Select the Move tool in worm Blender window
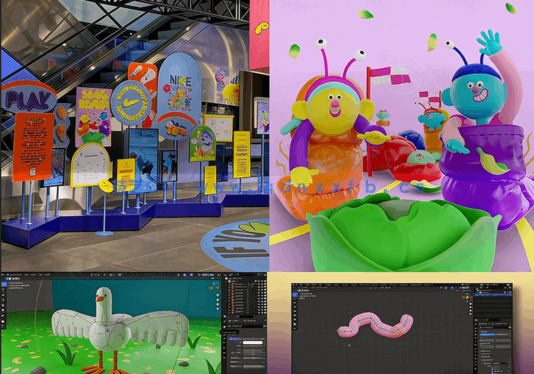The height and width of the screenshot is (374, 534). [295, 302]
